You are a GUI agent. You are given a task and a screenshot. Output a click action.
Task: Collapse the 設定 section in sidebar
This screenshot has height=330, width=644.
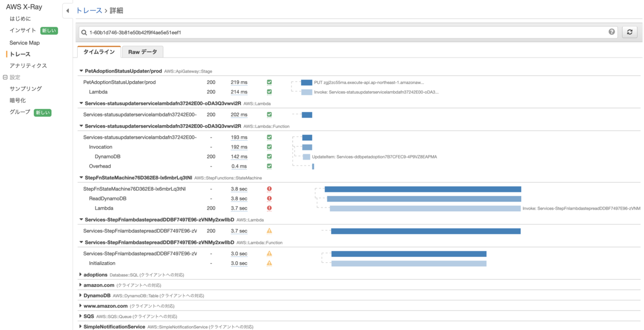pyautogui.click(x=5, y=77)
